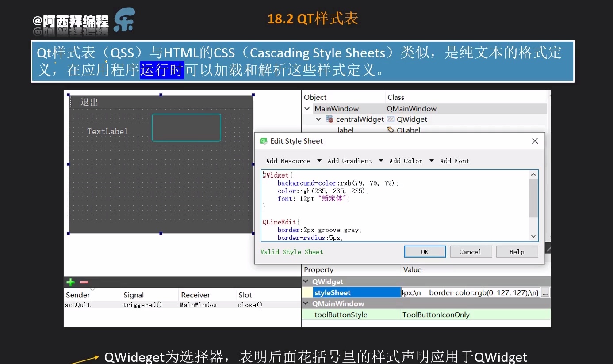This screenshot has height=364, width=613.
Task: Open Help from the style sheet dialog
Action: (x=517, y=251)
